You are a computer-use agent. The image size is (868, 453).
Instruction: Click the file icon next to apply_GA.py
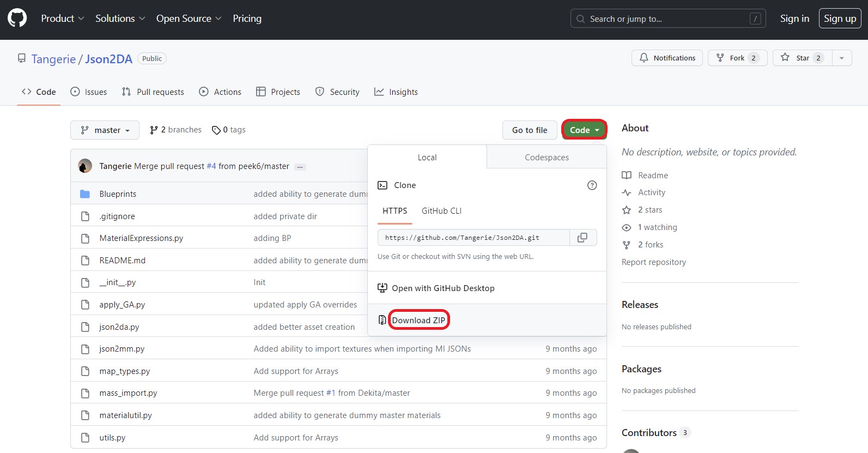coord(85,305)
